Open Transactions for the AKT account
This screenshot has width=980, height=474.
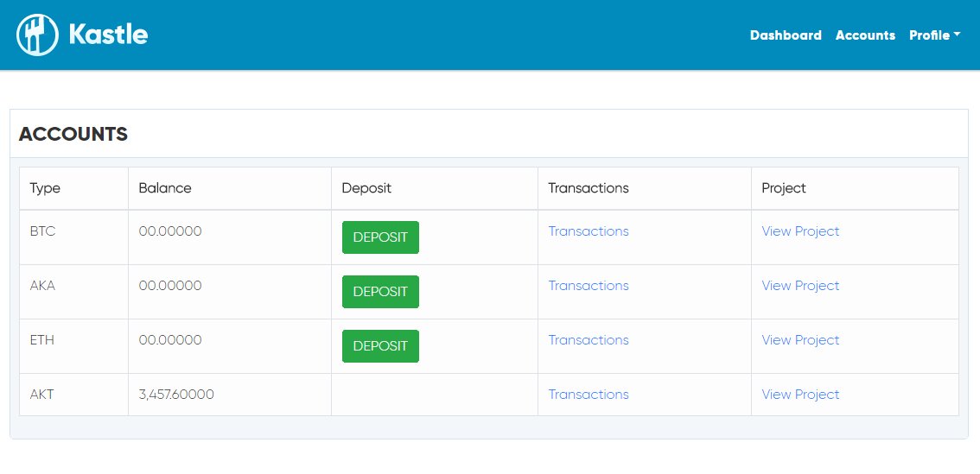[x=589, y=394]
